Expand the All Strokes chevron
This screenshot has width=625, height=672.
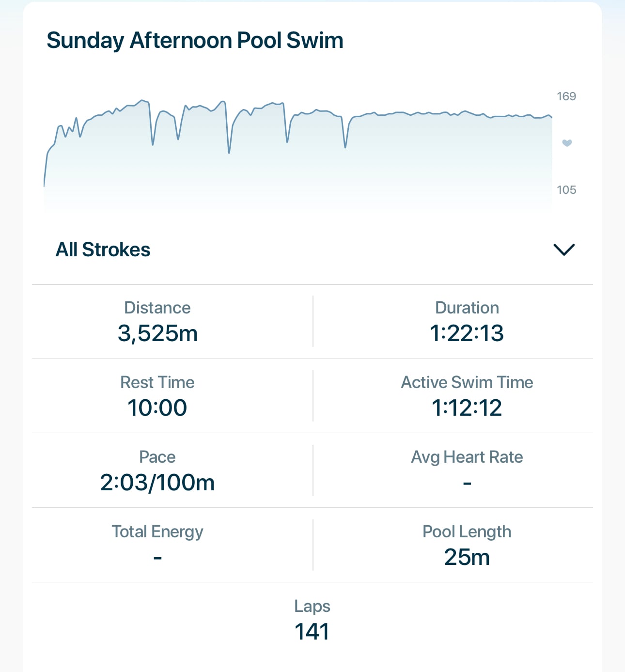click(x=564, y=250)
